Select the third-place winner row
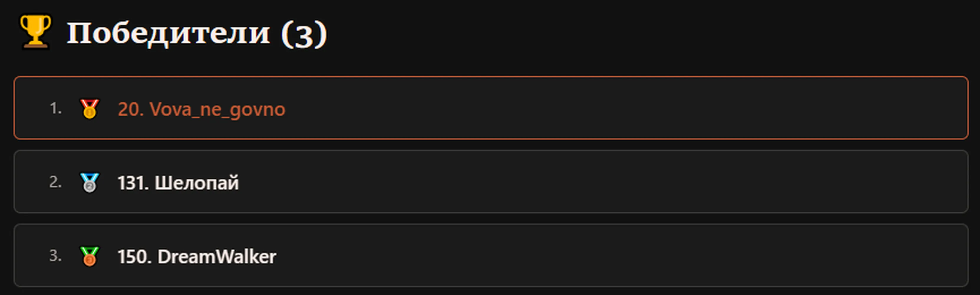 coord(491,255)
